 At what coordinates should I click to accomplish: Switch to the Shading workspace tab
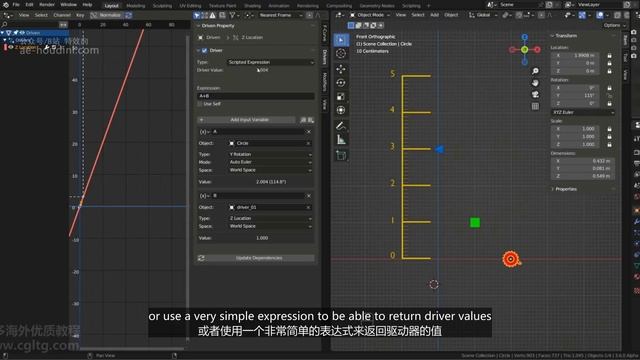coord(252,6)
